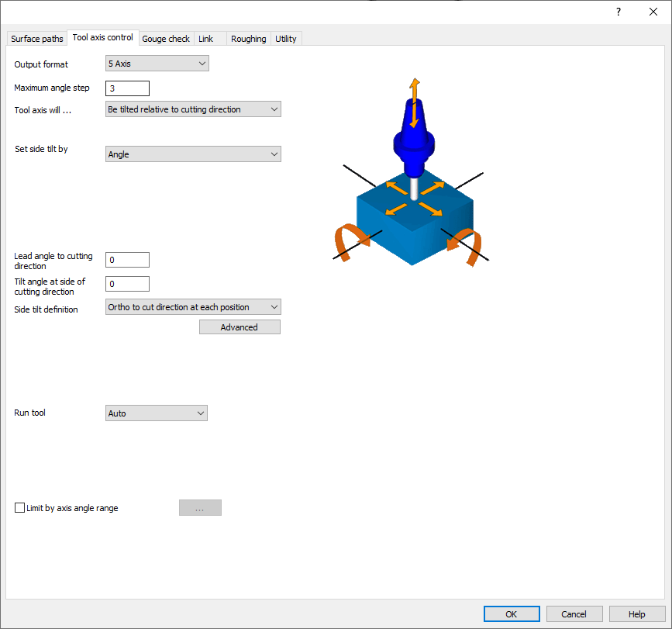Screen dimensions: 672x629
Task: Click the Cancel button
Action: (x=574, y=613)
